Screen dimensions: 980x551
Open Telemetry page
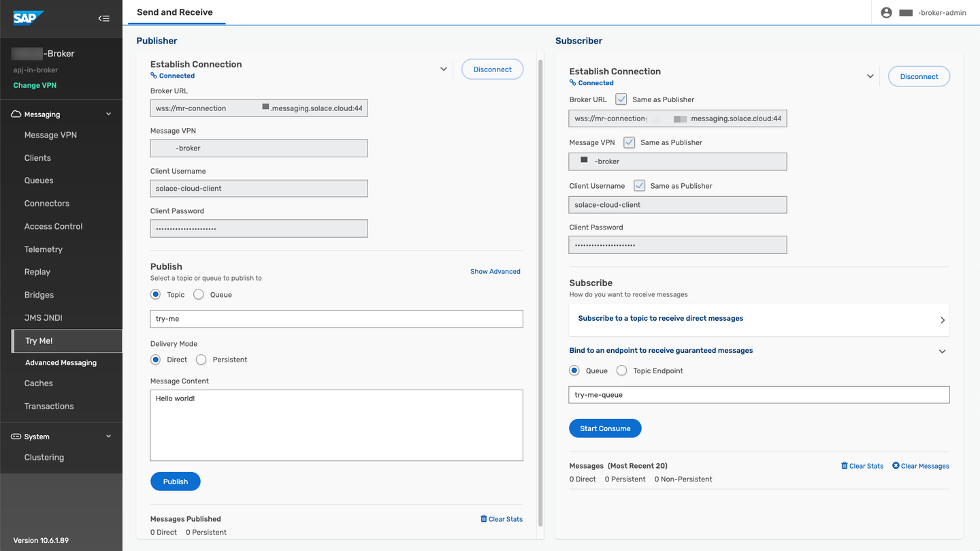pos(44,249)
